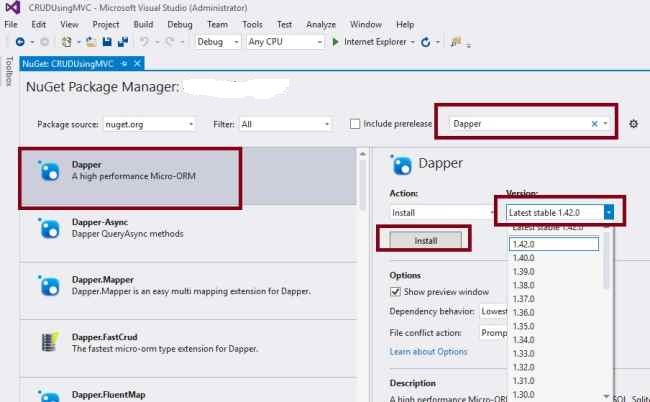Select Dapper.FastCrud package in results
The width and height of the screenshot is (650, 402).
189,348
